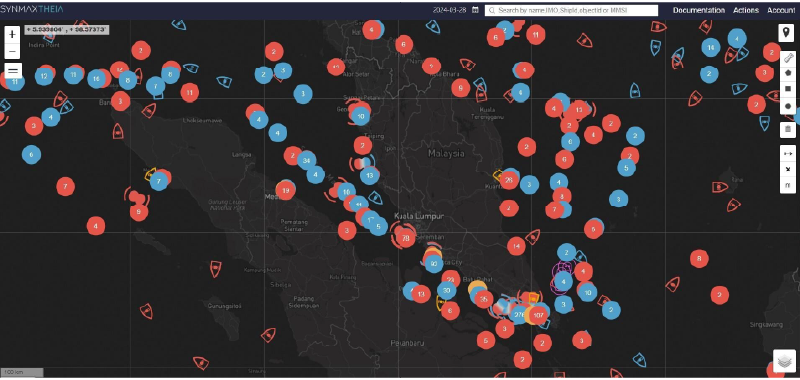Select the ruler measure tool
800x380 pixels.
[x=788, y=58]
